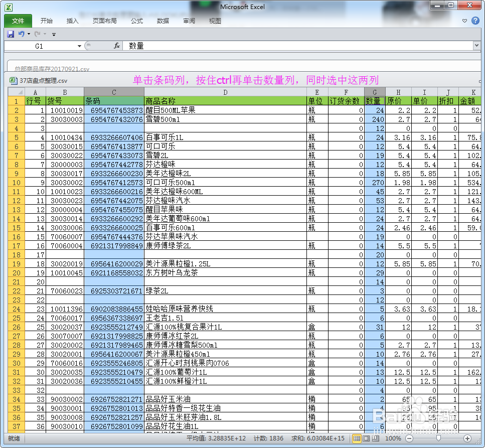This screenshot has width=485, height=448.
Task: Click the Select All corner of the sheet
Action: [16, 92]
